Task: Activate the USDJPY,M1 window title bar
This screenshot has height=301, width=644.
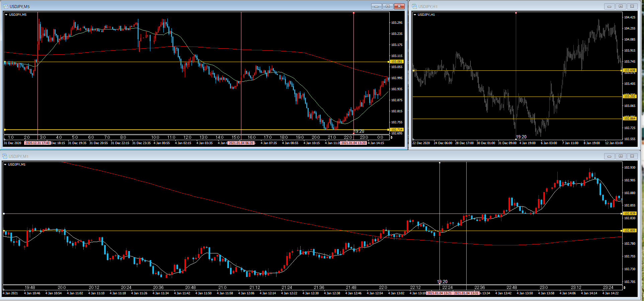Action: point(301,156)
